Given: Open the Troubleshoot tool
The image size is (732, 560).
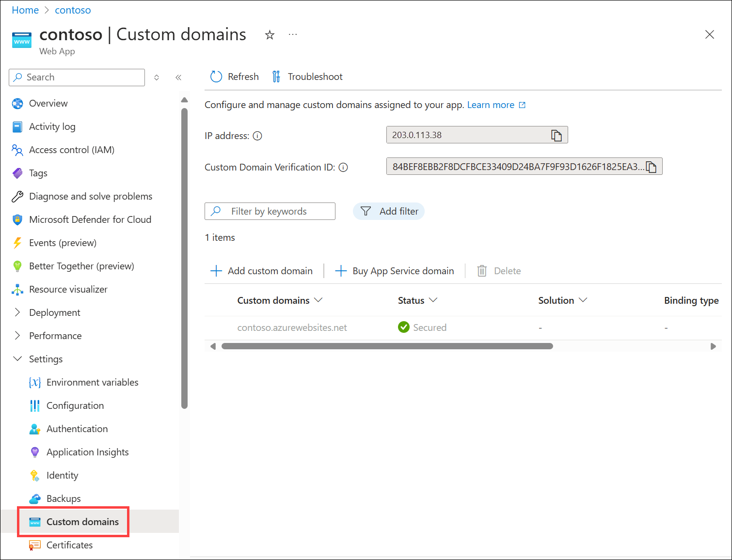Looking at the screenshot, I should pos(307,77).
